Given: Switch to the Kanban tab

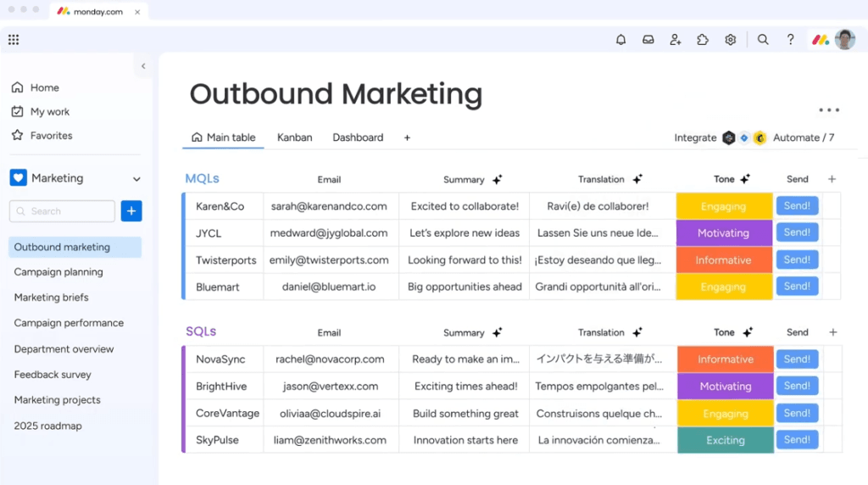Looking at the screenshot, I should (x=294, y=137).
